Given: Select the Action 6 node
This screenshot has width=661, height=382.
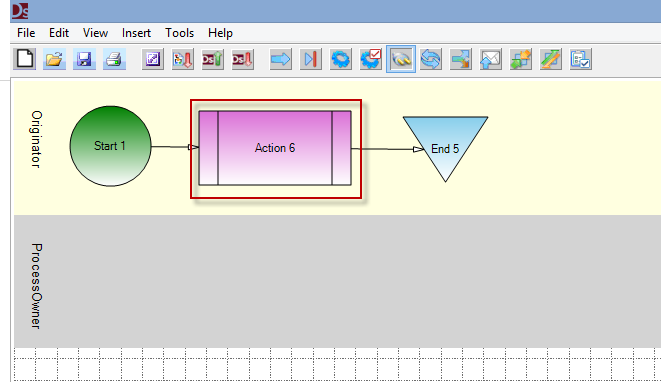Looking at the screenshot, I should point(275,148).
